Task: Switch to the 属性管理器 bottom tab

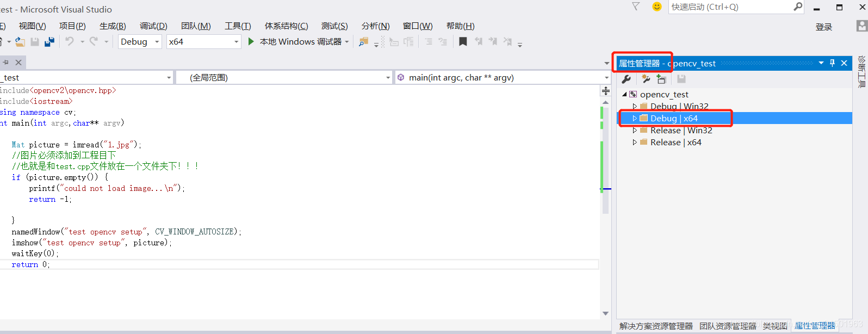Action: [815, 326]
